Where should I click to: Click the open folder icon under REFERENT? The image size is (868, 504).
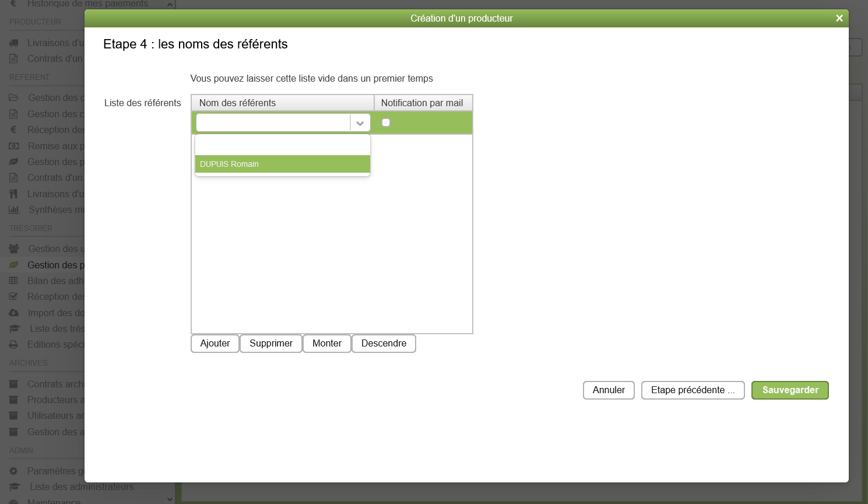14,97
